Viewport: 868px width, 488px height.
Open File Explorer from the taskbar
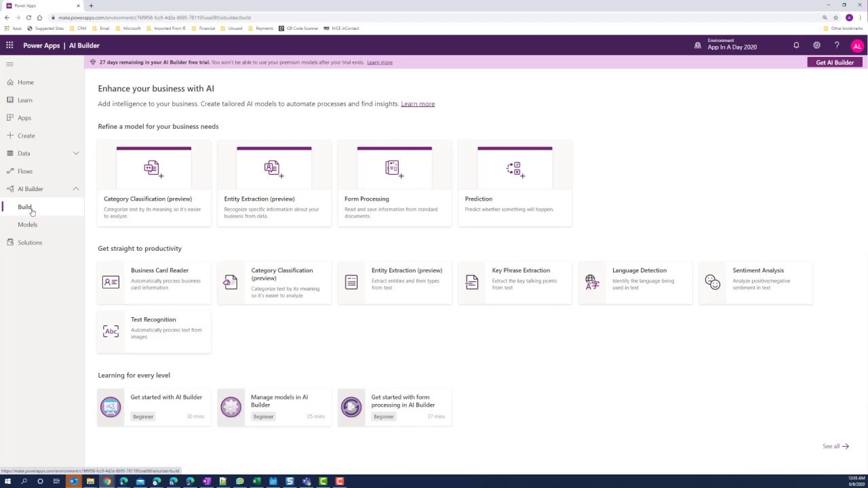90,481
